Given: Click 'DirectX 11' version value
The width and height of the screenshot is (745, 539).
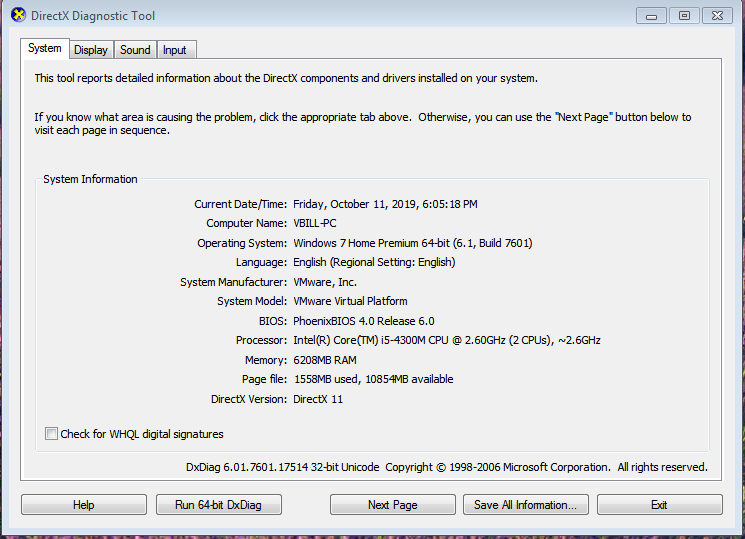Looking at the screenshot, I should [318, 399].
